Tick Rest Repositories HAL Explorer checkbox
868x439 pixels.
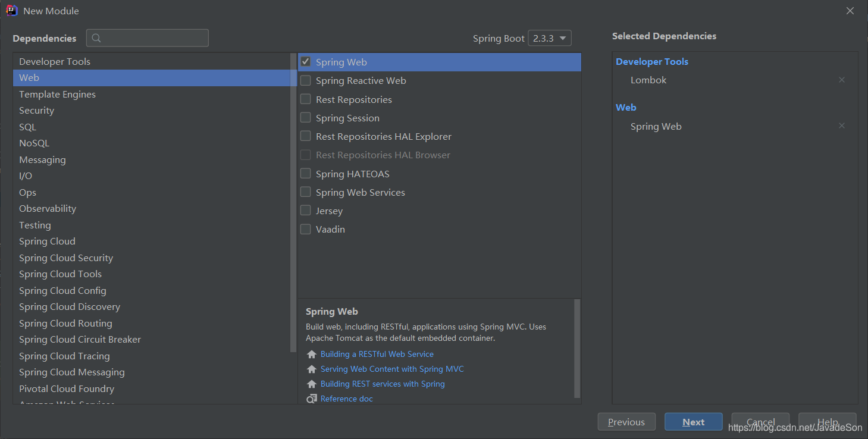click(x=306, y=136)
